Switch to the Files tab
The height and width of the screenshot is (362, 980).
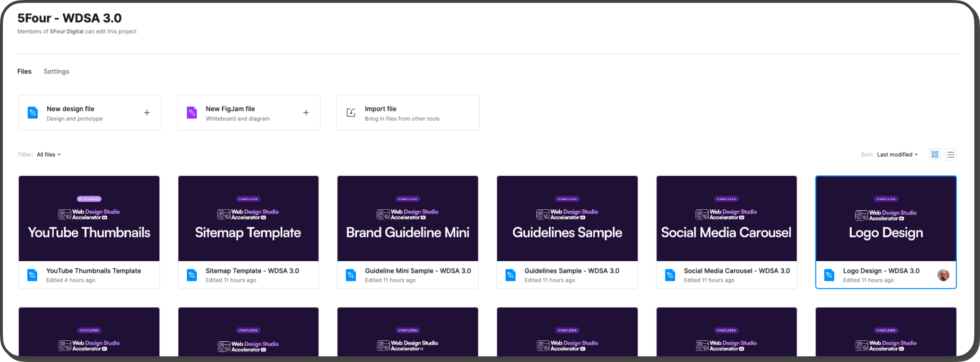pyautogui.click(x=25, y=72)
